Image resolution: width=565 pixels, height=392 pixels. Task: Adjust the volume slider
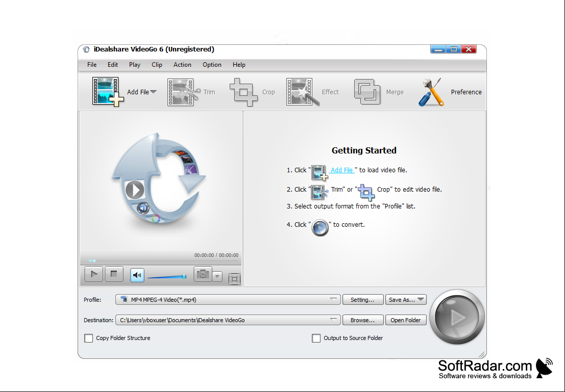coord(167,276)
